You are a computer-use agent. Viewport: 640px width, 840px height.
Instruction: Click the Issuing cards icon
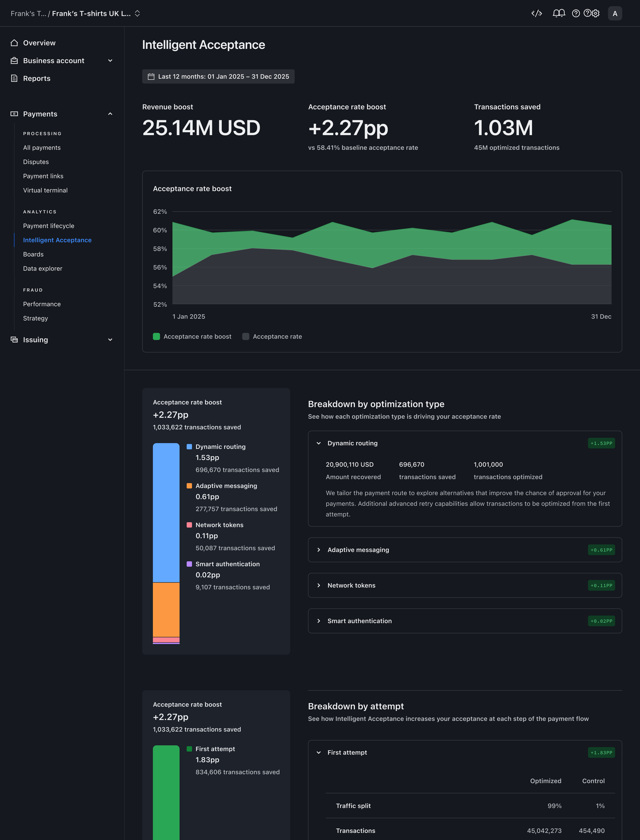[x=14, y=339]
